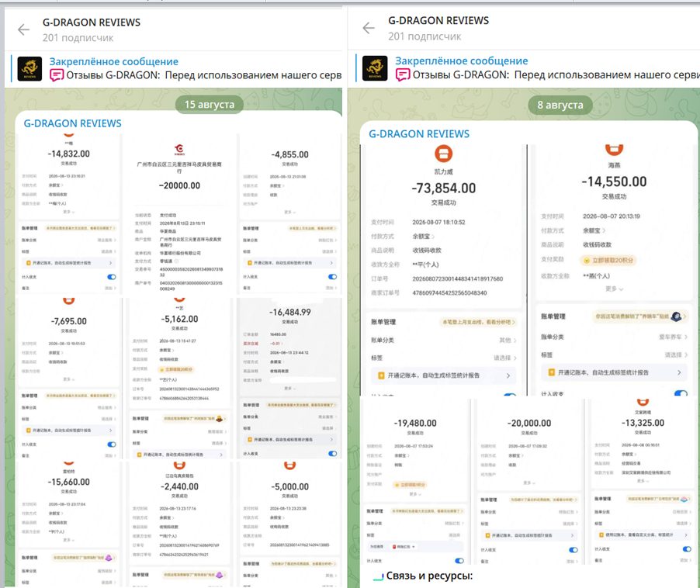Open 余额宝 chevron in -14,550.00 receipt
Image resolution: width=700 pixels, height=588 pixels.
click(604, 230)
